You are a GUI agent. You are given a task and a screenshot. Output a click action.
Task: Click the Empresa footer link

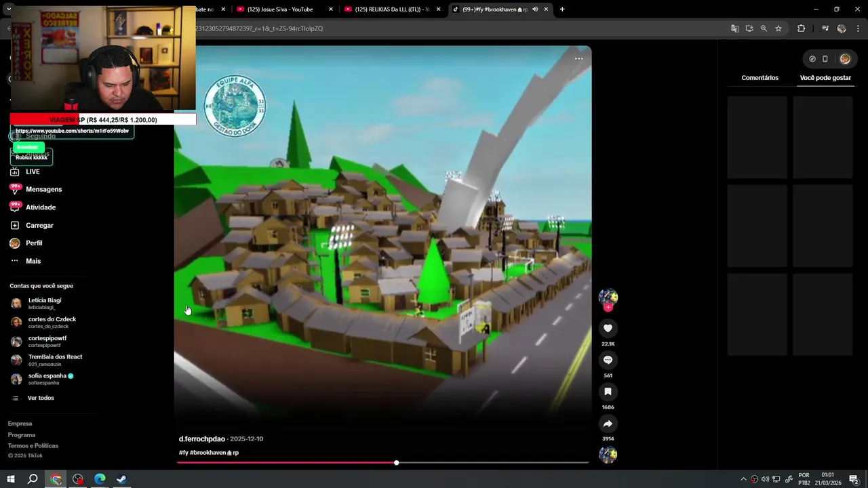pos(20,424)
